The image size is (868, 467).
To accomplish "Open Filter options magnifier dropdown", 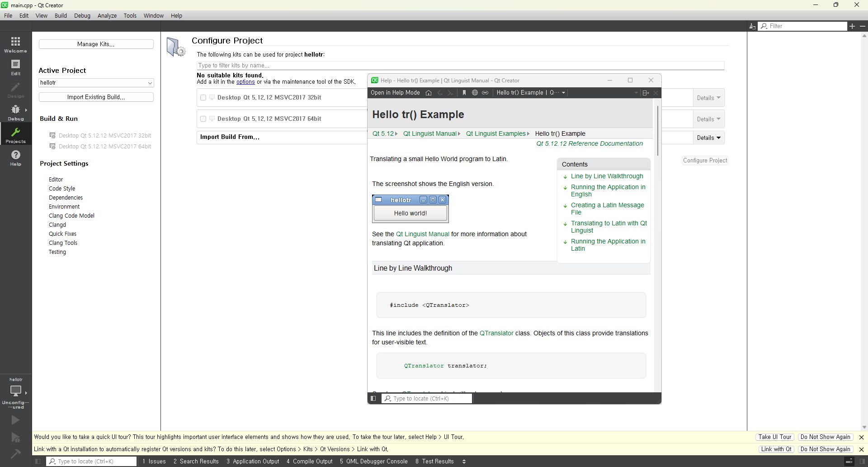I will click(764, 26).
